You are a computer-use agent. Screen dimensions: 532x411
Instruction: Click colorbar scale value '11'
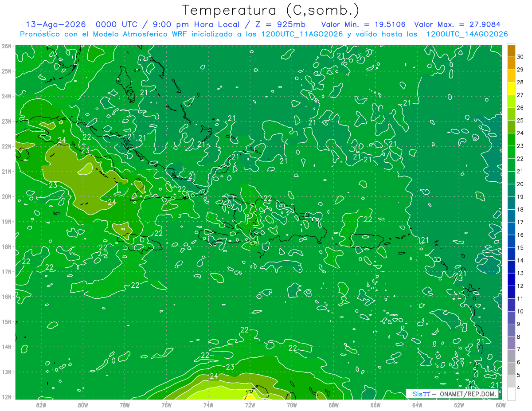click(520, 299)
